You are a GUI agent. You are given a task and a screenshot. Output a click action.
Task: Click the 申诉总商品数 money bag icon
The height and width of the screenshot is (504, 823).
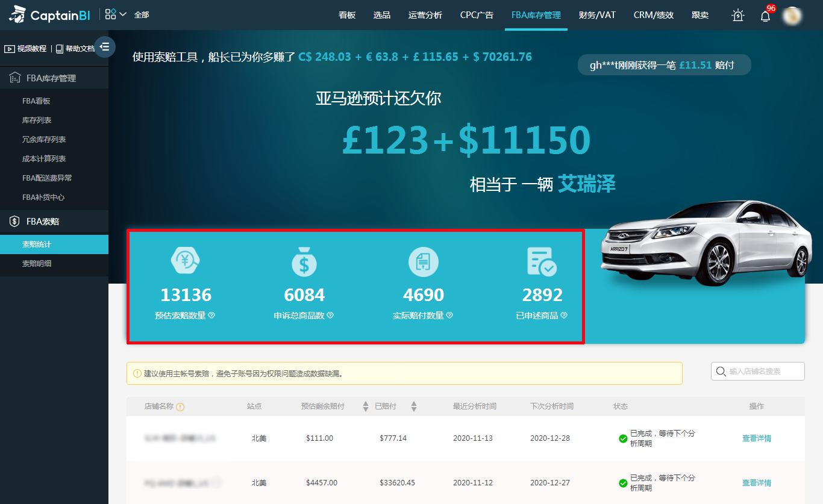[304, 263]
